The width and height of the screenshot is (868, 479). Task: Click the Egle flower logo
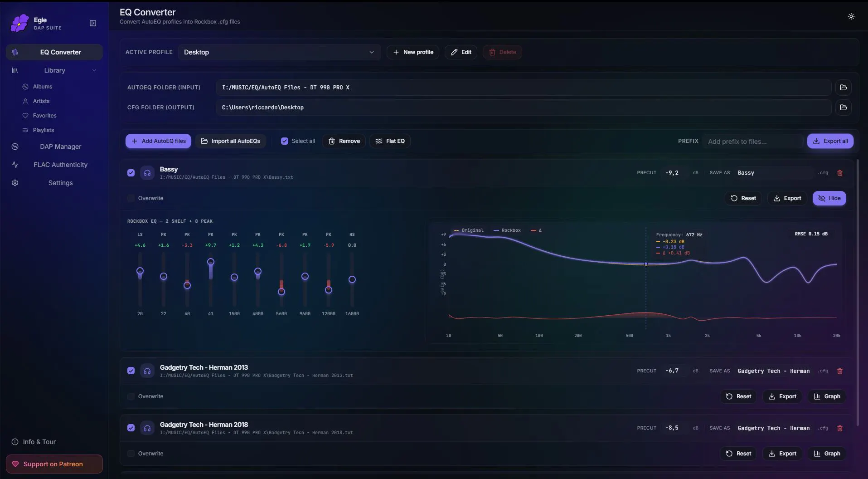tap(19, 23)
